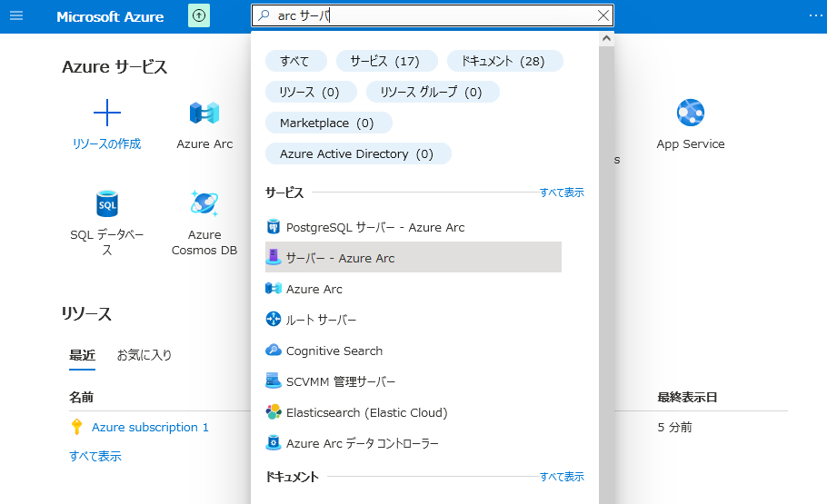
Task: Open the Azure Arc データ コントローラー result text
Action: [x=362, y=443]
